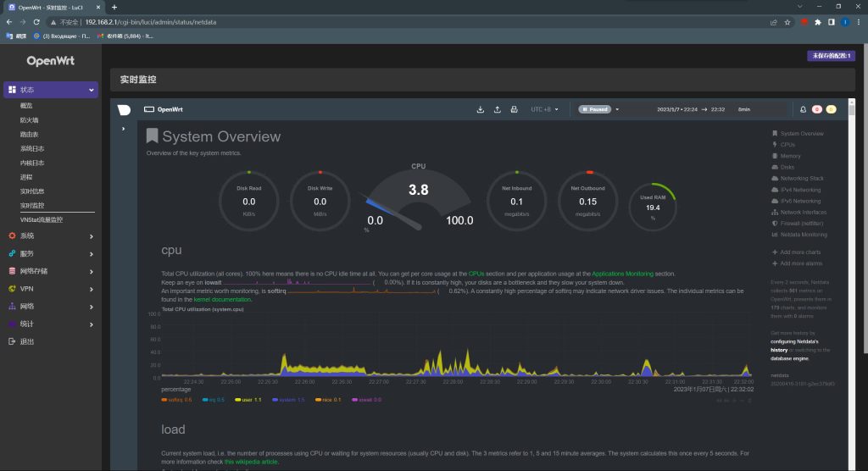Click the Netdata logo icon
This screenshot has height=471, width=868.
[124, 109]
